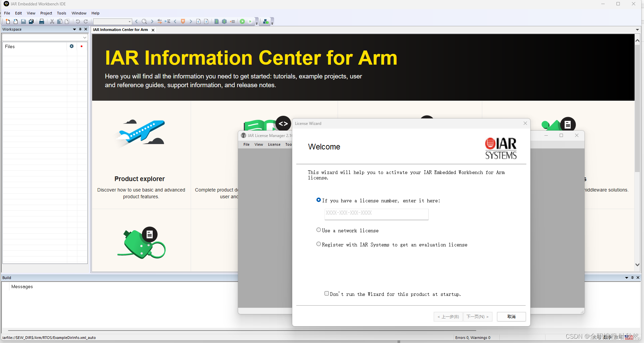Open the Product explorer link
The width and height of the screenshot is (644, 343).
pos(140,179)
